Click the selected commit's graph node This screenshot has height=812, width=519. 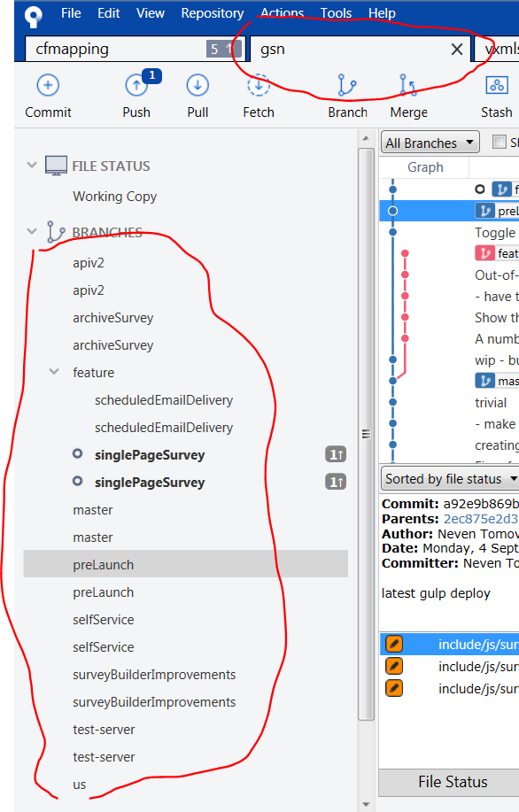(x=392, y=211)
